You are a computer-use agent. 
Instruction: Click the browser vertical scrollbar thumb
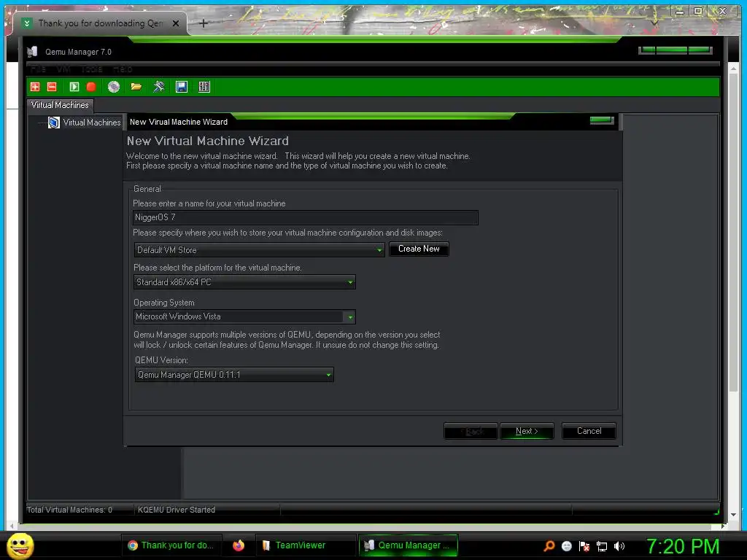point(733,233)
